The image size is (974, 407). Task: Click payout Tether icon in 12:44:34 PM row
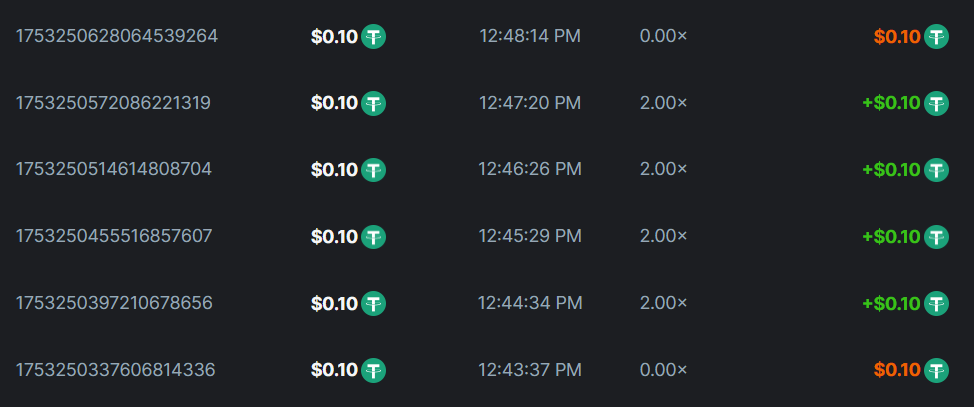point(937,303)
